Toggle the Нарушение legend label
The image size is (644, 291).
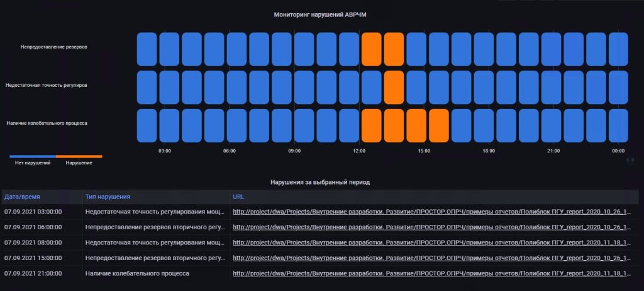coord(79,163)
